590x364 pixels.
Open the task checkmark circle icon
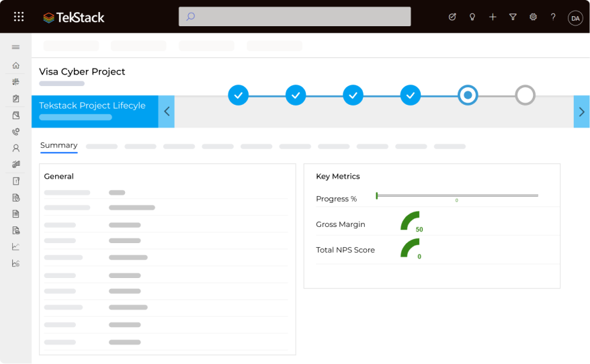tap(452, 17)
